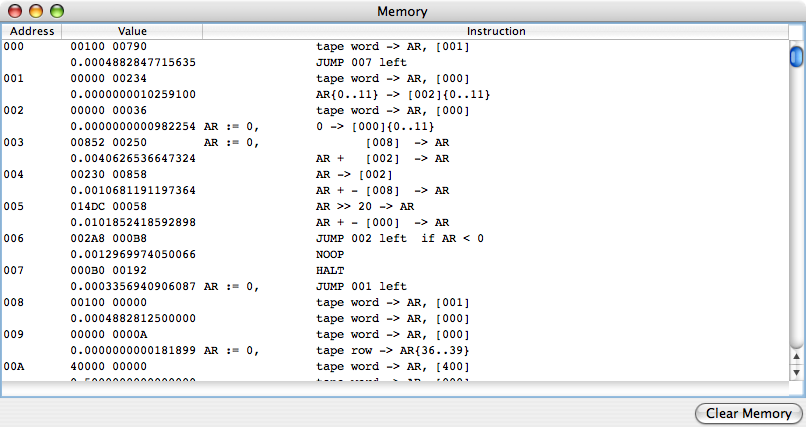The height and width of the screenshot is (427, 806).
Task: Select address 008 cell
Action: 13,302
